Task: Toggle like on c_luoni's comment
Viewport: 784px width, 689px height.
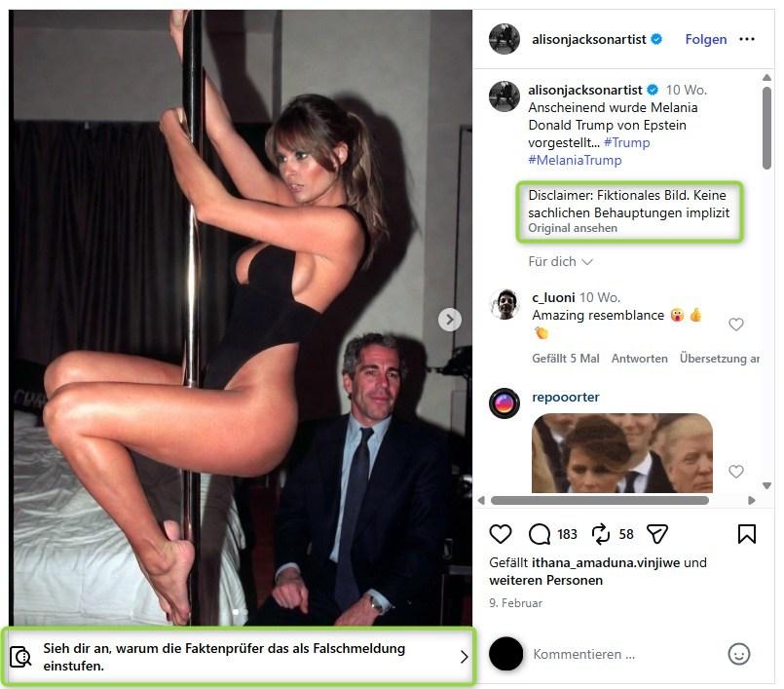Action: click(736, 325)
